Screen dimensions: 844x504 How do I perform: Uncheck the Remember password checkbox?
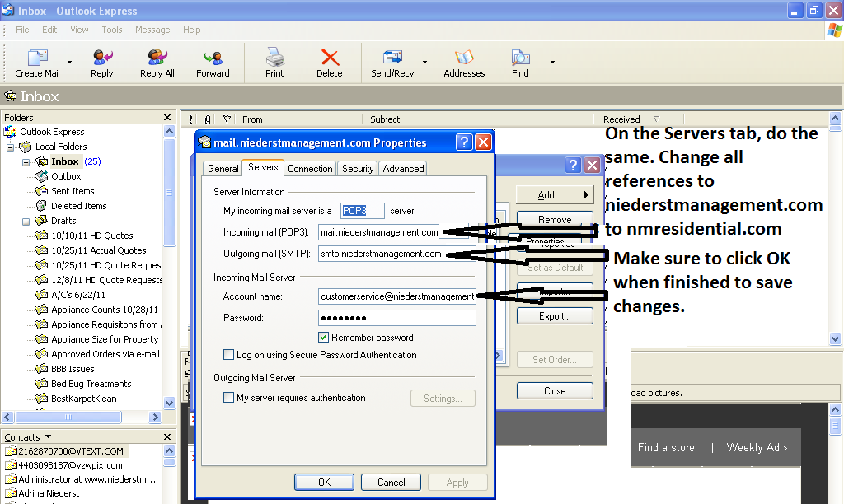pyautogui.click(x=324, y=338)
